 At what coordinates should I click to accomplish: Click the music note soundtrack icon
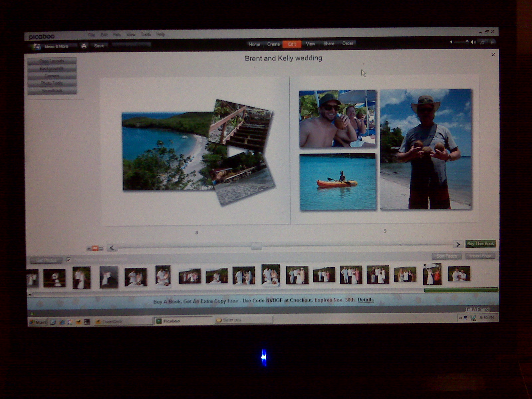coord(482,42)
